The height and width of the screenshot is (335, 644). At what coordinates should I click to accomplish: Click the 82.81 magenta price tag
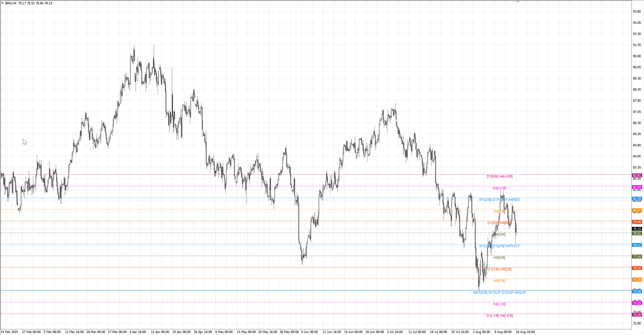[x=636, y=175]
